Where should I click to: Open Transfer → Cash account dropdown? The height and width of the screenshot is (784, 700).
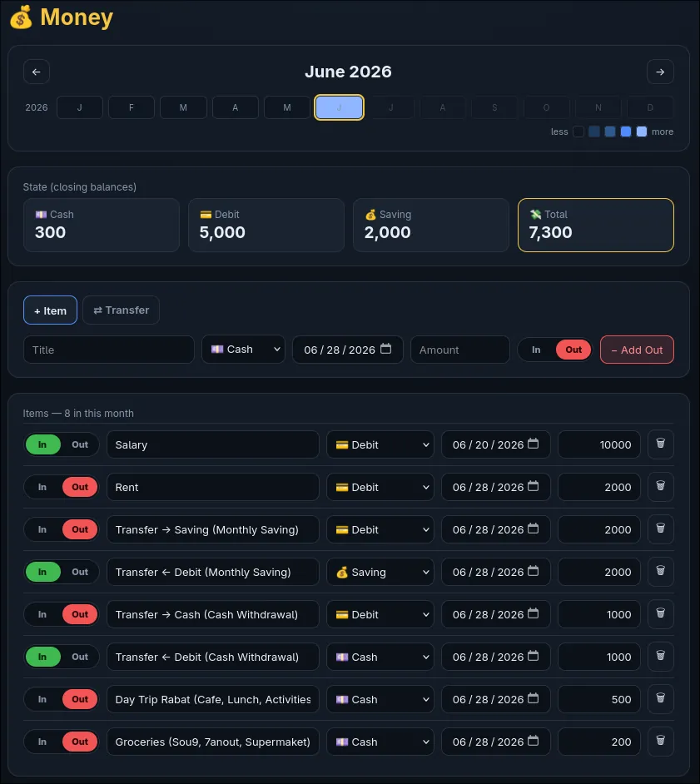(380, 614)
